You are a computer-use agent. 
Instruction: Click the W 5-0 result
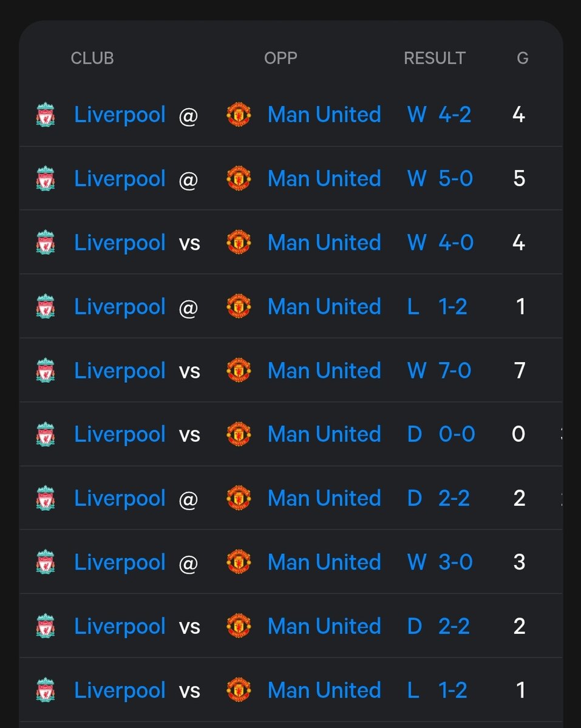pyautogui.click(x=440, y=179)
